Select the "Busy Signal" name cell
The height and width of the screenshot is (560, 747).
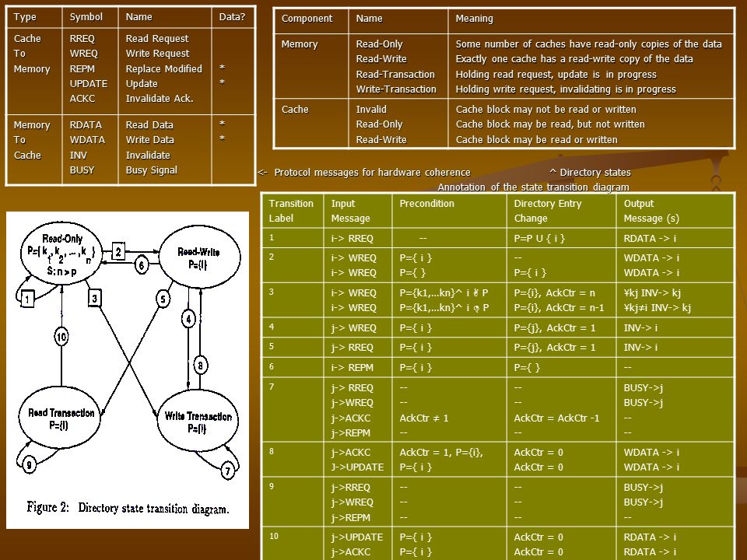click(x=151, y=170)
